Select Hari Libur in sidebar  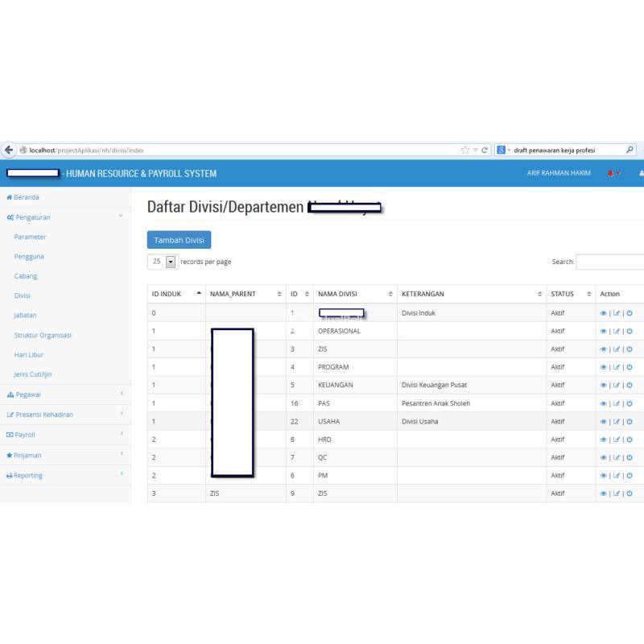point(29,354)
